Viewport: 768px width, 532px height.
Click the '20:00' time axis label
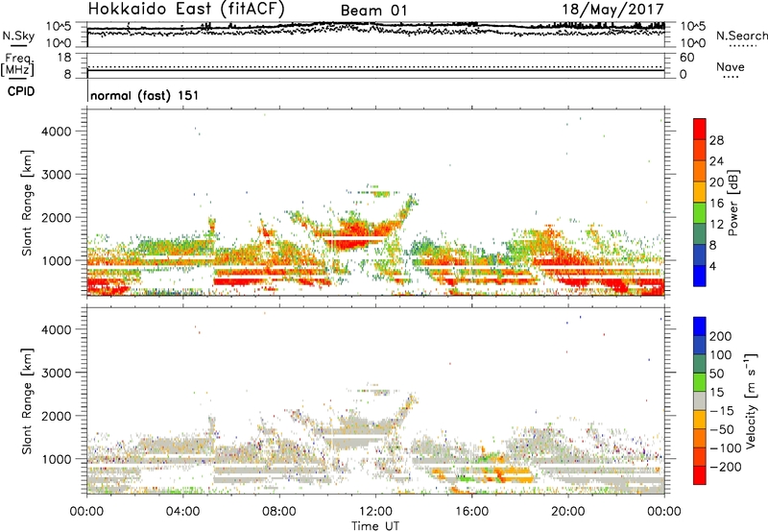[x=567, y=512]
